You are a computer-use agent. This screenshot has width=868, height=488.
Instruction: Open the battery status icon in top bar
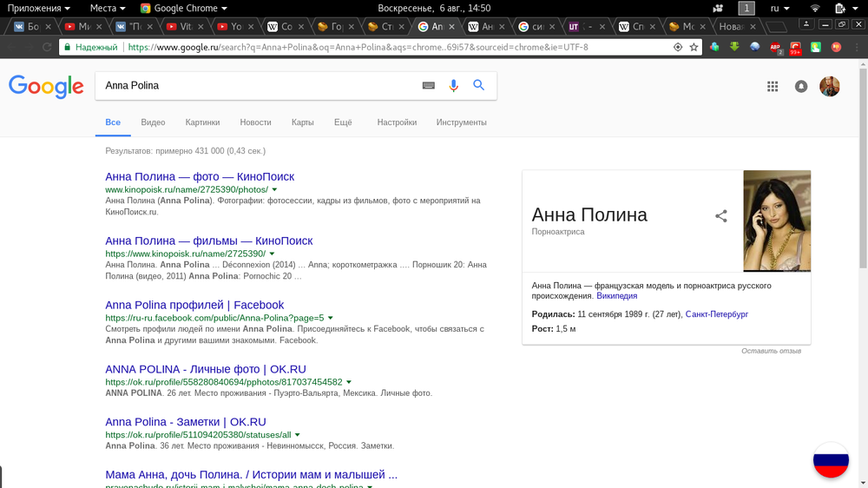click(840, 8)
